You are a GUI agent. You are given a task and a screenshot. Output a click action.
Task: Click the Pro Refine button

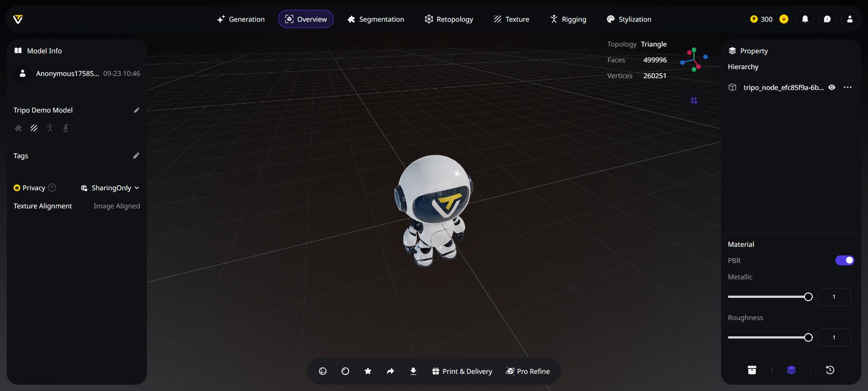pos(528,371)
